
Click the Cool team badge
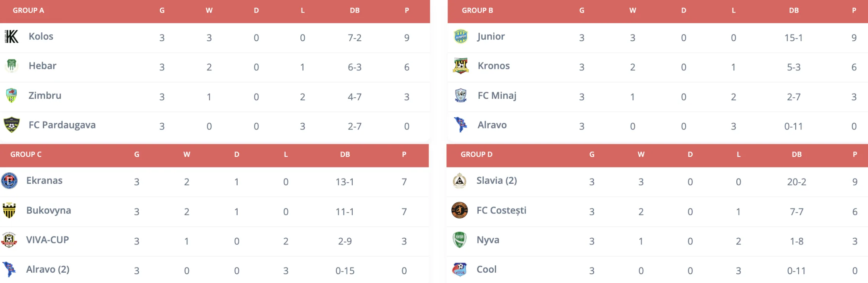tap(459, 269)
